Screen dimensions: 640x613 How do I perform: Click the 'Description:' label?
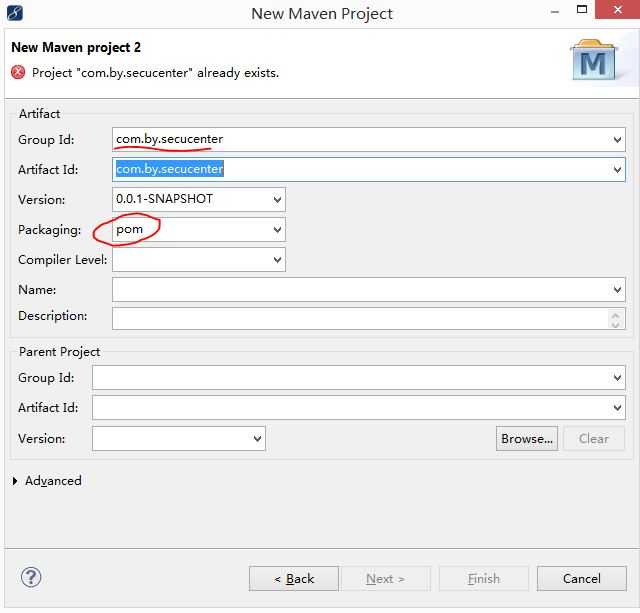53,315
